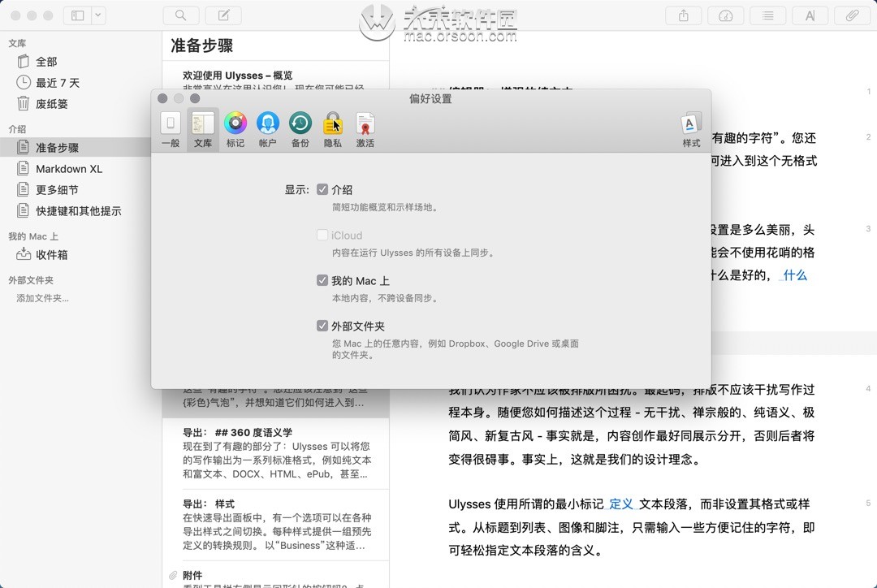Click the 介绍 sidebar section header
The image size is (877, 588).
17,129
